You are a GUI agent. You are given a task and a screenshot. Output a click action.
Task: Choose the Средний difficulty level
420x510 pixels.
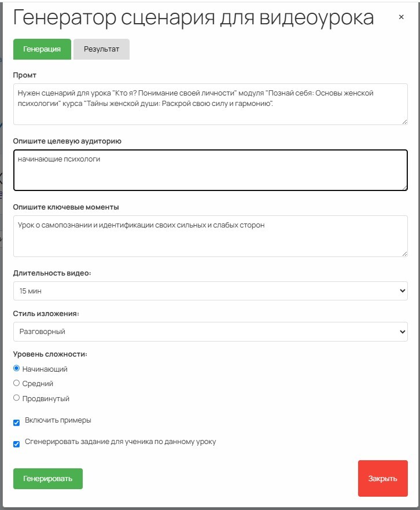pyautogui.click(x=17, y=383)
